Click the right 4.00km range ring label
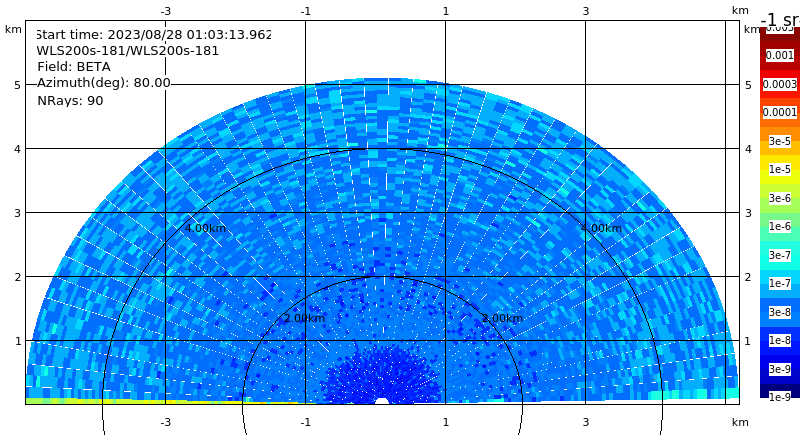Viewport: 800px width, 435px height. tap(602, 228)
